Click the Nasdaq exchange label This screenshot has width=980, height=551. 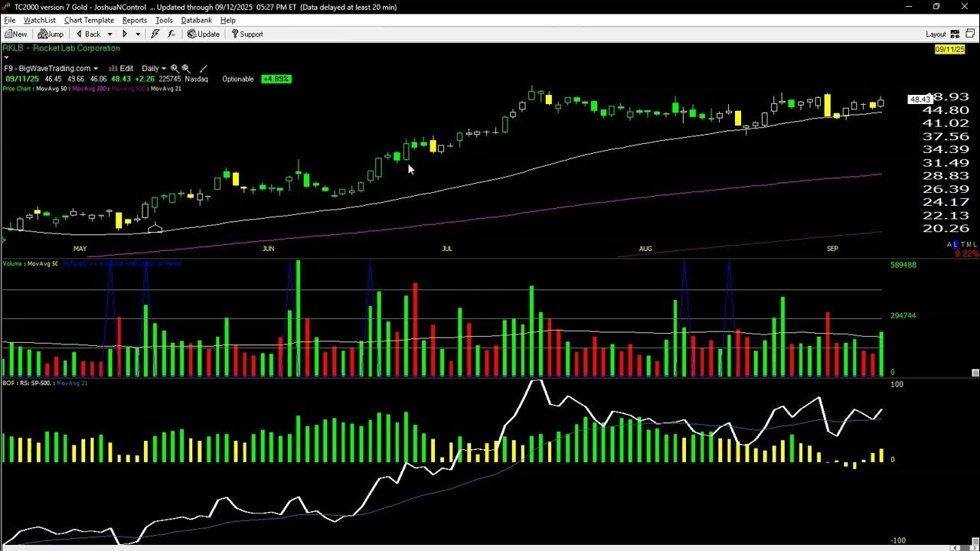coord(196,79)
